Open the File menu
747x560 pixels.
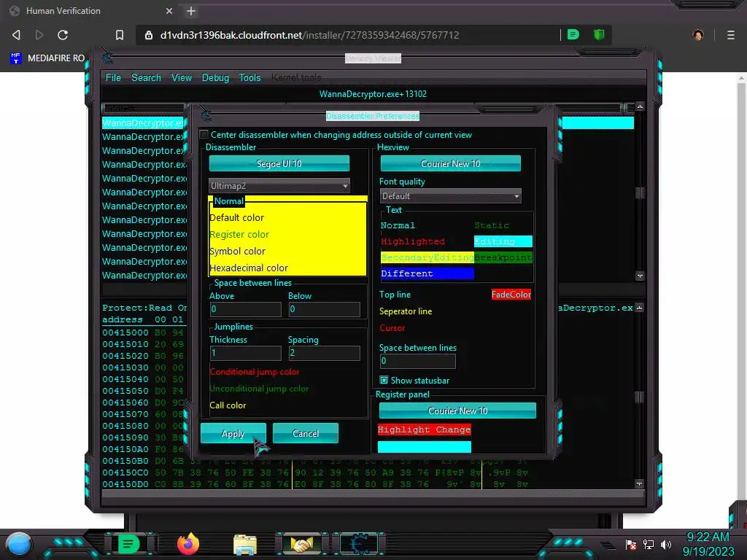pyautogui.click(x=113, y=77)
